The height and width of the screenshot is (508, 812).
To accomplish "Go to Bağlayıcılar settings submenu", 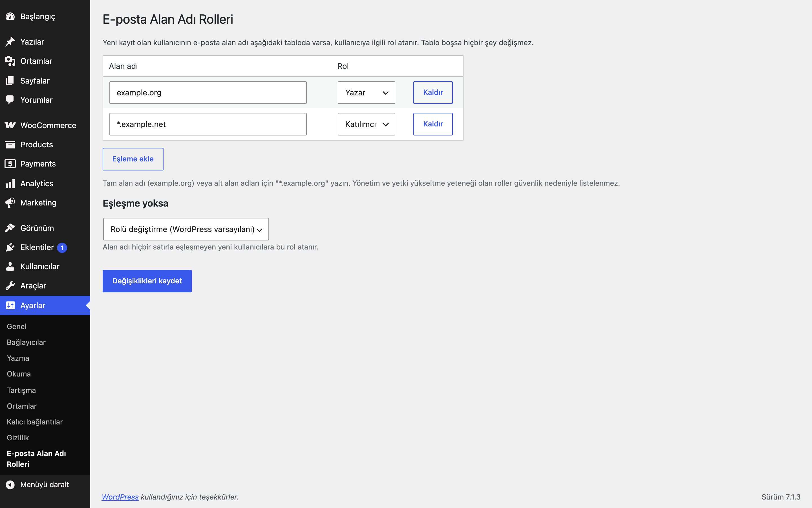I will (x=26, y=342).
